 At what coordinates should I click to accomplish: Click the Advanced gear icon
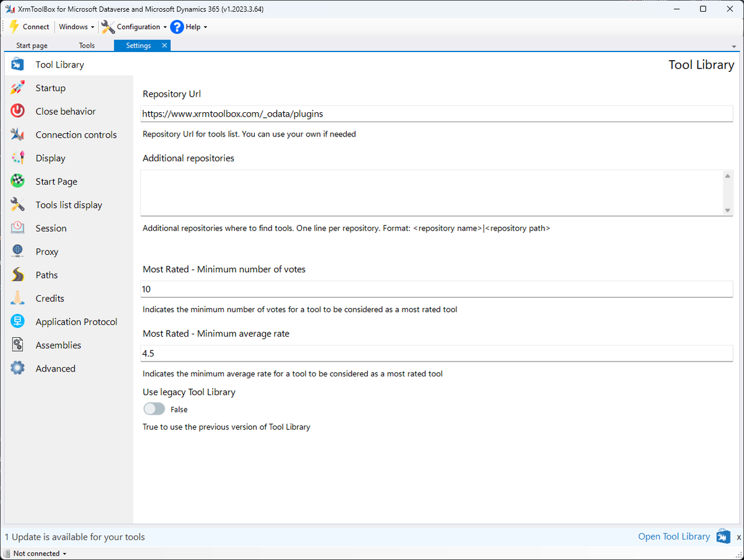pyautogui.click(x=17, y=368)
